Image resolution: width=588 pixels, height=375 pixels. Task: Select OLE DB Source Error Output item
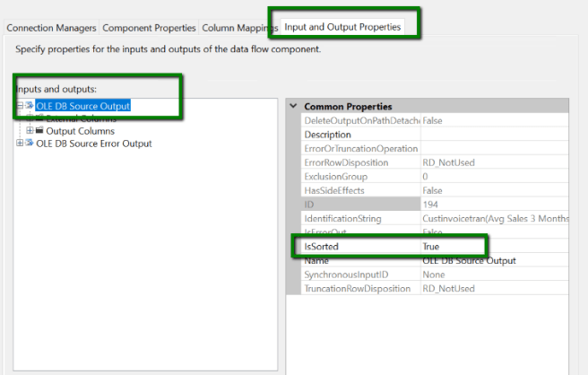point(93,144)
